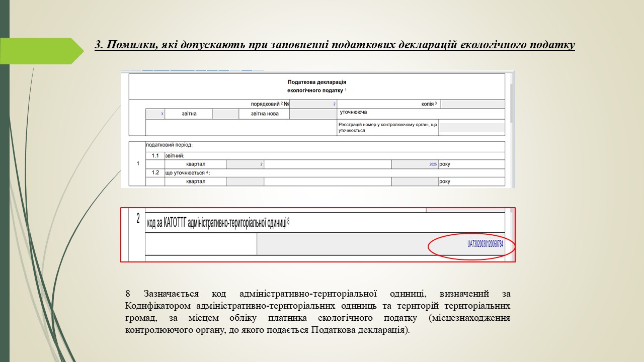Click the empty 'копія' field
Screen dimensions: 644x362
pyautogui.click(x=472, y=104)
